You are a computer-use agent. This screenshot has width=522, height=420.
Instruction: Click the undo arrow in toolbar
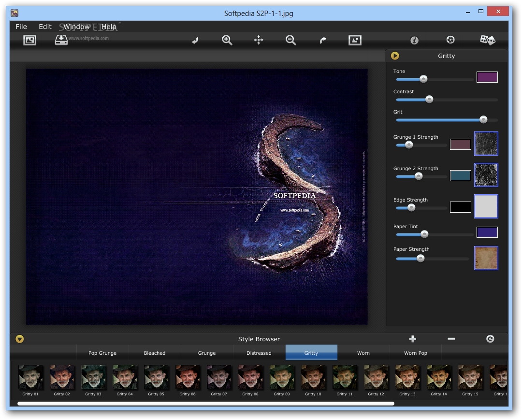[x=195, y=40]
